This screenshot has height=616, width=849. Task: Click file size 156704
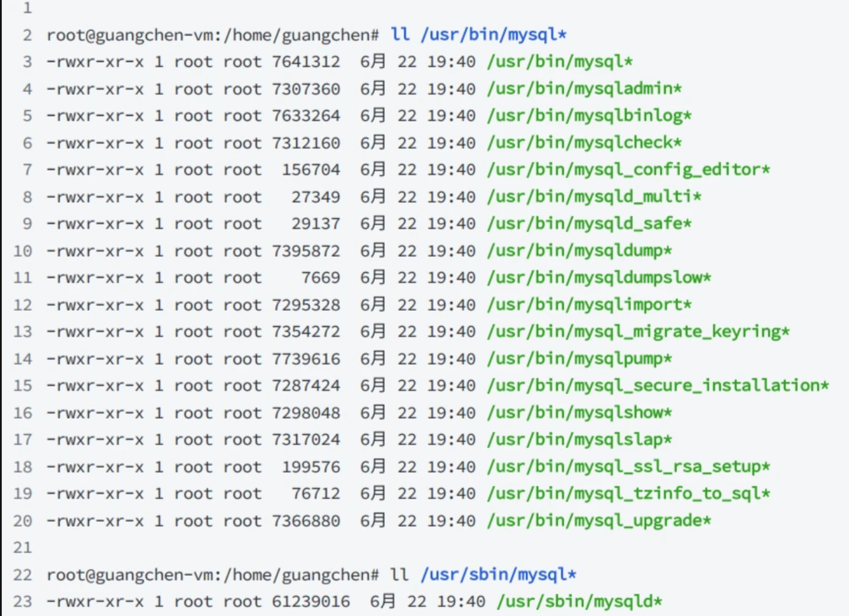[x=311, y=170]
